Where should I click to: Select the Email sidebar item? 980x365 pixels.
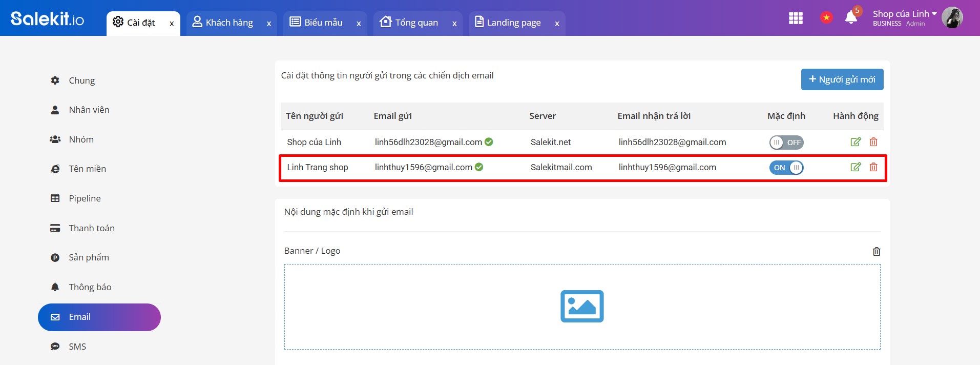click(x=99, y=317)
